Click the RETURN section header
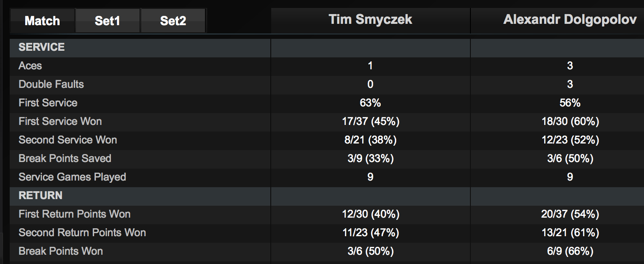This screenshot has width=644, height=264. (x=41, y=196)
